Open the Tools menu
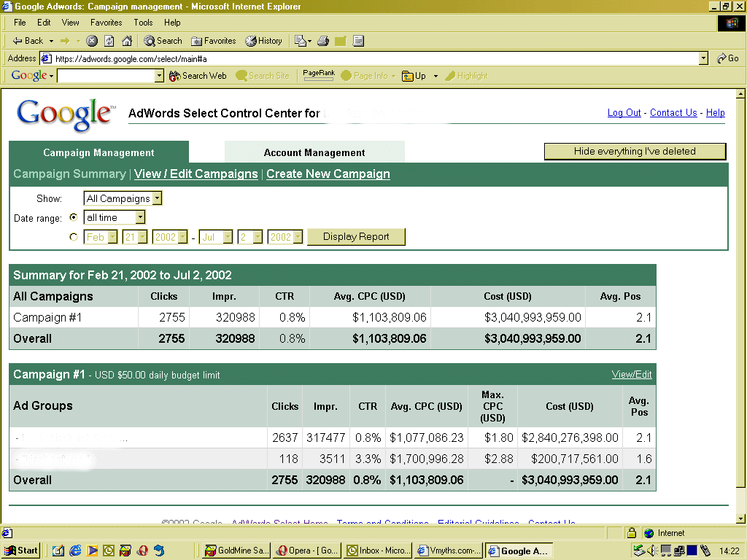The image size is (747, 560). tap(143, 23)
